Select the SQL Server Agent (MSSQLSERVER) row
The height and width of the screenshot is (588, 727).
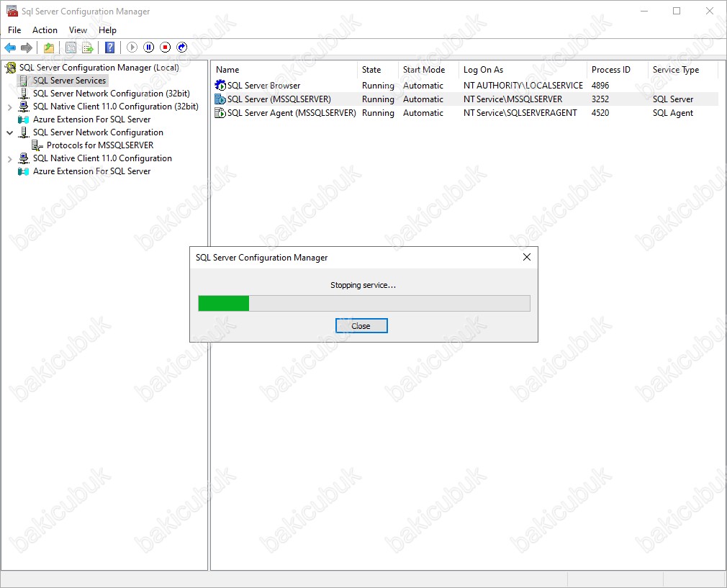point(466,113)
